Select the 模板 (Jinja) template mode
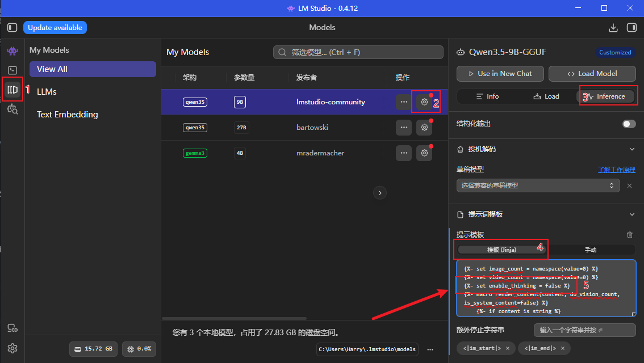This screenshot has height=363, width=644. pyautogui.click(x=501, y=250)
